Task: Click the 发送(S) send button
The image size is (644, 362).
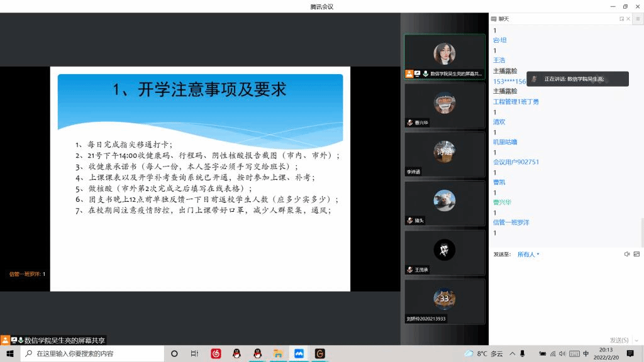Action: pyautogui.click(x=619, y=340)
